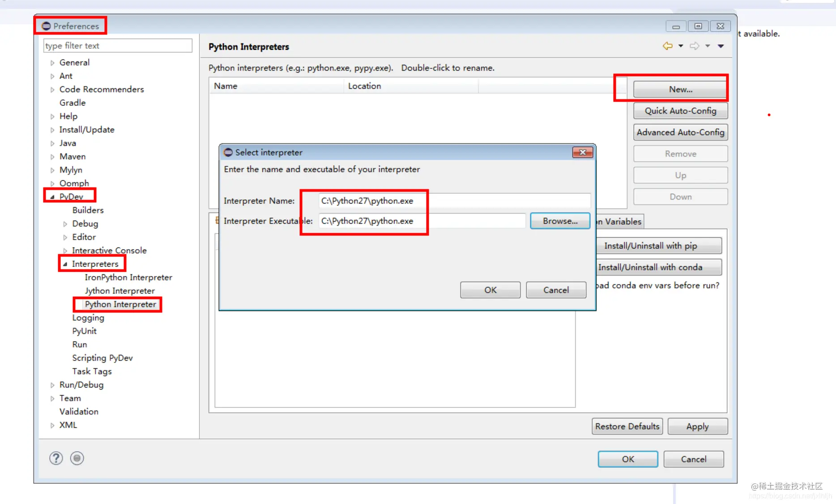Select IronPython Interpreter in the tree
This screenshot has height=504, width=836.
click(x=128, y=277)
